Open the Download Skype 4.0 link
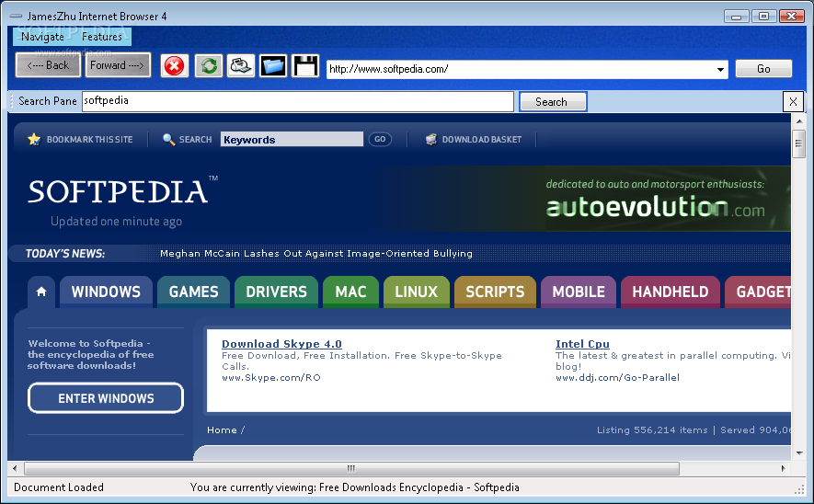This screenshot has height=504, width=814. point(281,344)
